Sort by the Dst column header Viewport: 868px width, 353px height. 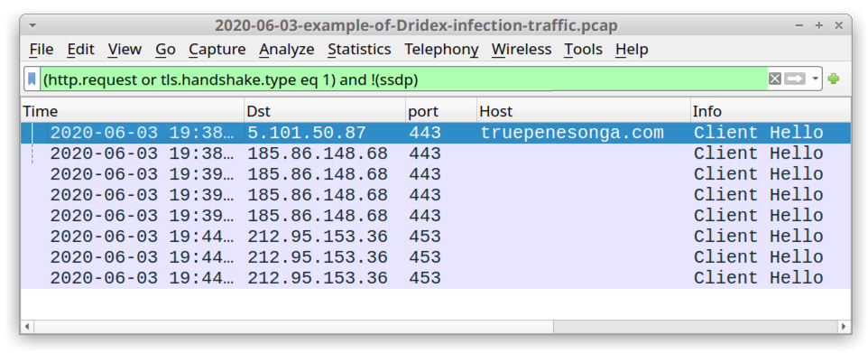tap(325, 111)
